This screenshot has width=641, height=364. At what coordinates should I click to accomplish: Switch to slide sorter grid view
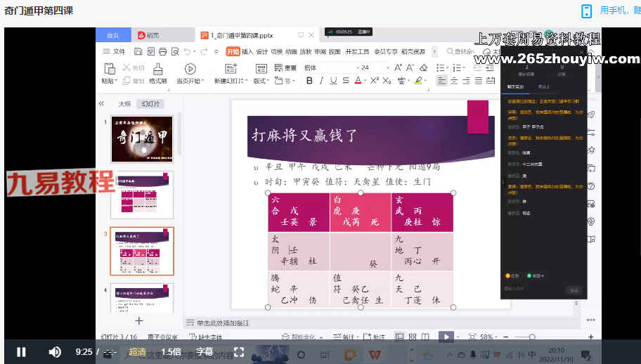[413, 337]
